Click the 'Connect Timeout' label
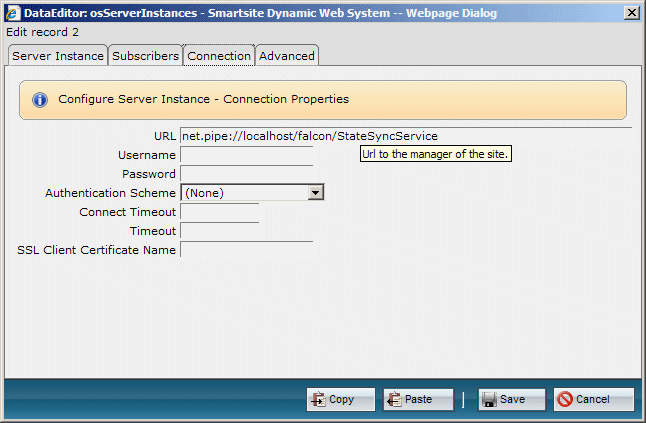This screenshot has width=646, height=423. coord(128,212)
